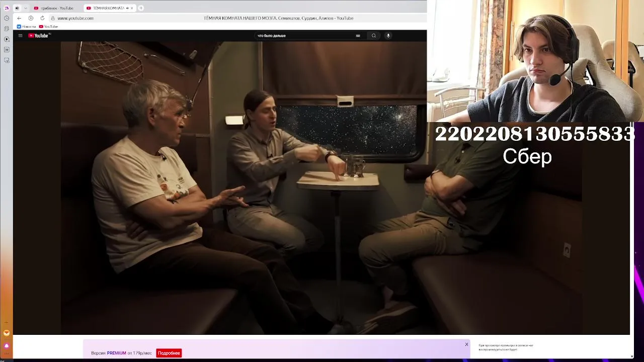Start voice search with microphone

point(388,36)
